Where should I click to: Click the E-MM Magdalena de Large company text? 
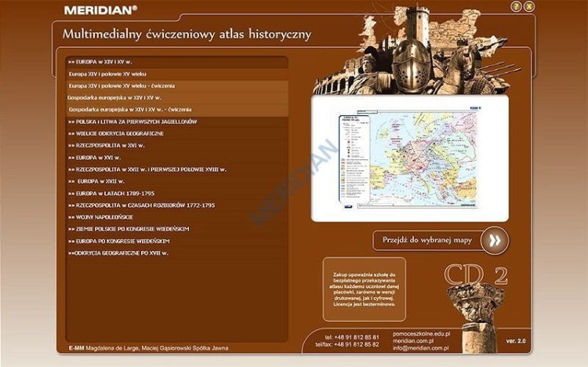coord(148,348)
